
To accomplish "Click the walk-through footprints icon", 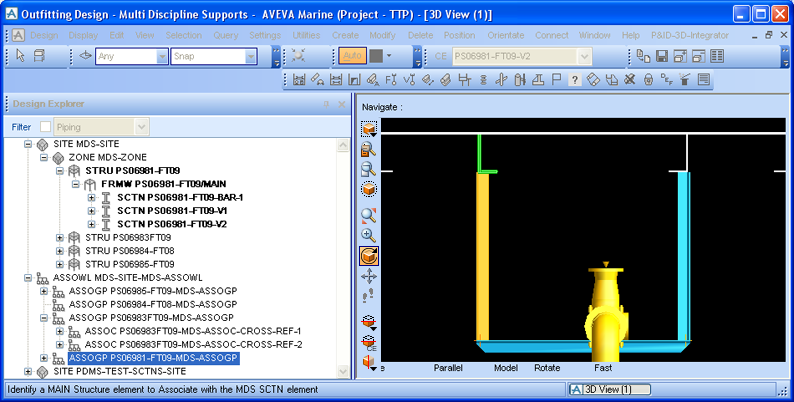I will coord(368,296).
